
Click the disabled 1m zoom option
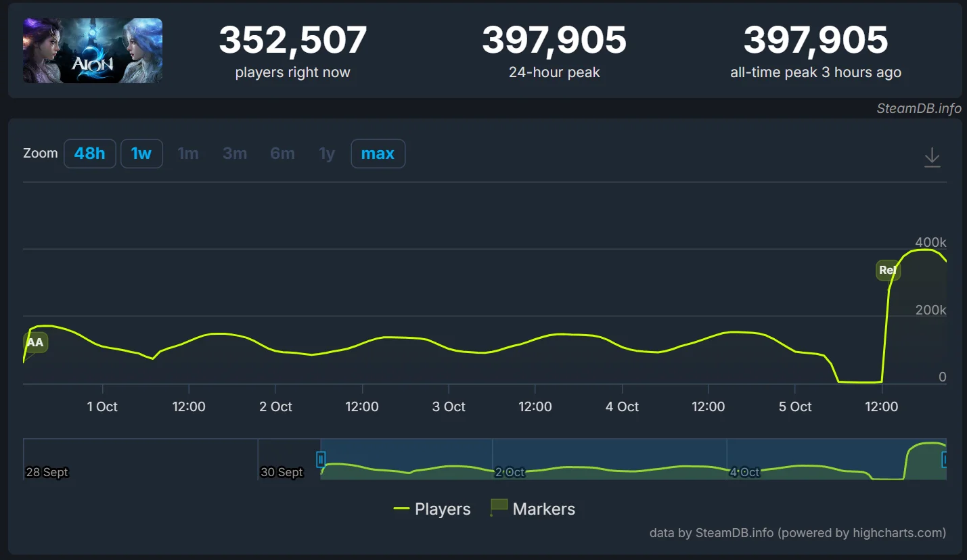(x=188, y=154)
